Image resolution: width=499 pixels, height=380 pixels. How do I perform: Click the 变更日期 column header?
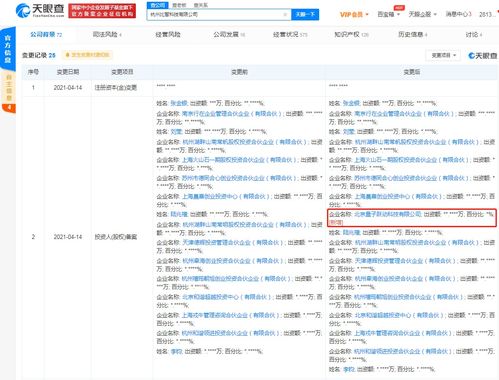(x=68, y=72)
